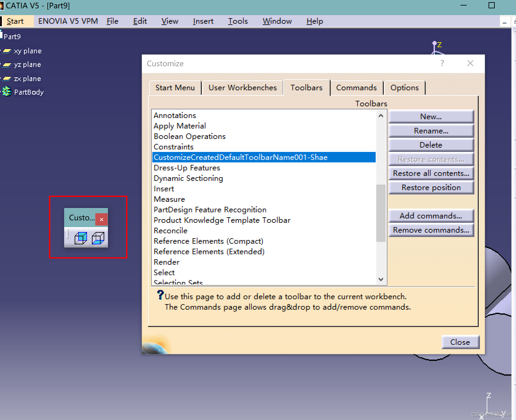This screenshot has width=516, height=420.
Task: Click Restore all contents... button
Action: point(431,173)
